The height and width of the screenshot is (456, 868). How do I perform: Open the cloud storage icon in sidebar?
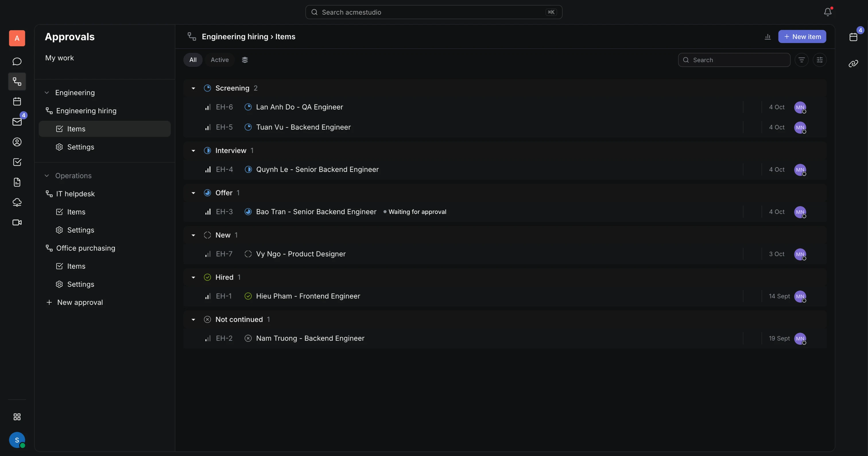17,202
